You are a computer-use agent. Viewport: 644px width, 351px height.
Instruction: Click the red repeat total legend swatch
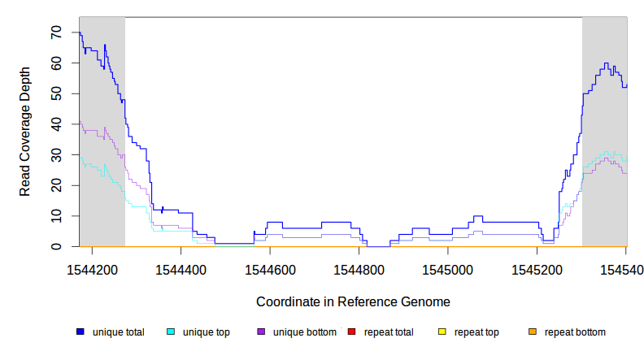click(x=351, y=332)
